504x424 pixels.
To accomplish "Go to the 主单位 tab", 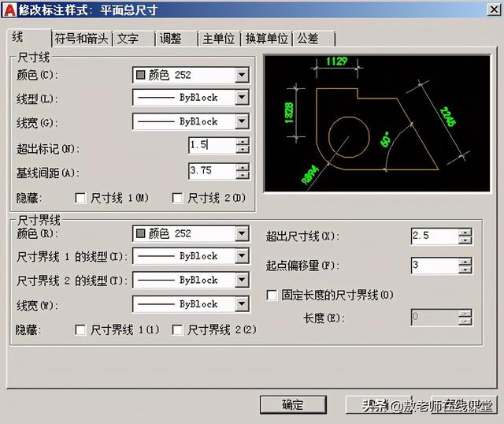I will click(x=219, y=39).
